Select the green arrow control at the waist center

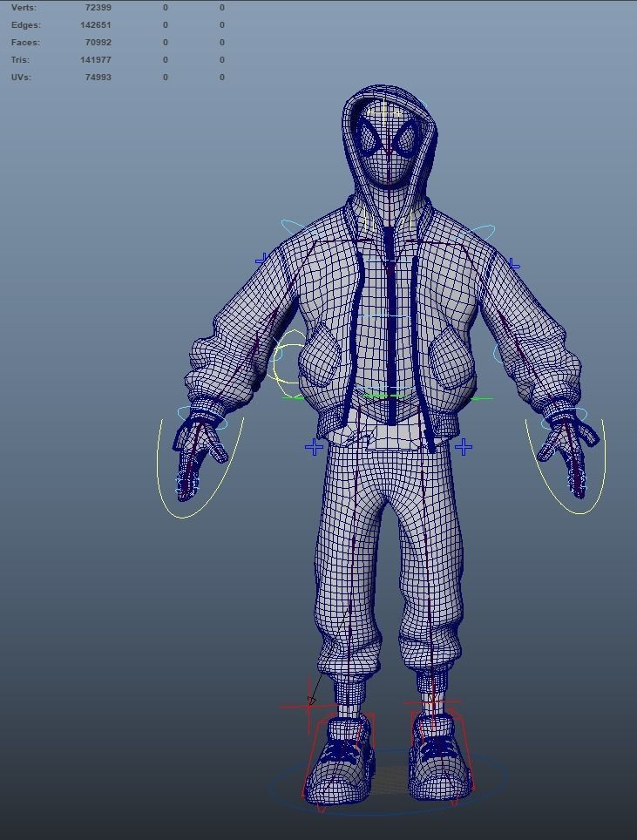383,396
